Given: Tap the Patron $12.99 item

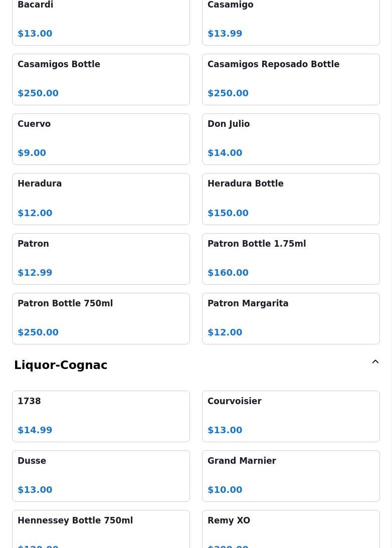Looking at the screenshot, I should point(101,259).
